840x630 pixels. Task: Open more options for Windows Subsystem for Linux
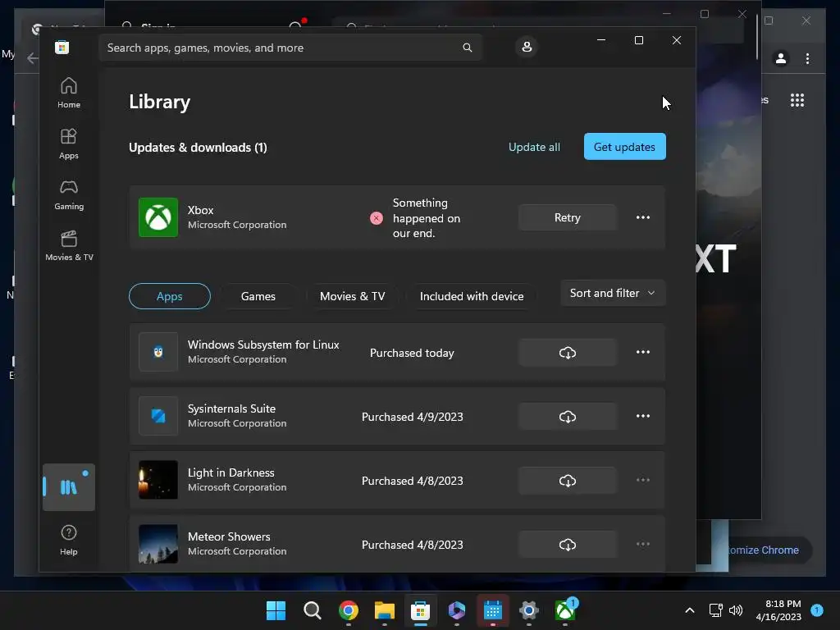tap(643, 352)
